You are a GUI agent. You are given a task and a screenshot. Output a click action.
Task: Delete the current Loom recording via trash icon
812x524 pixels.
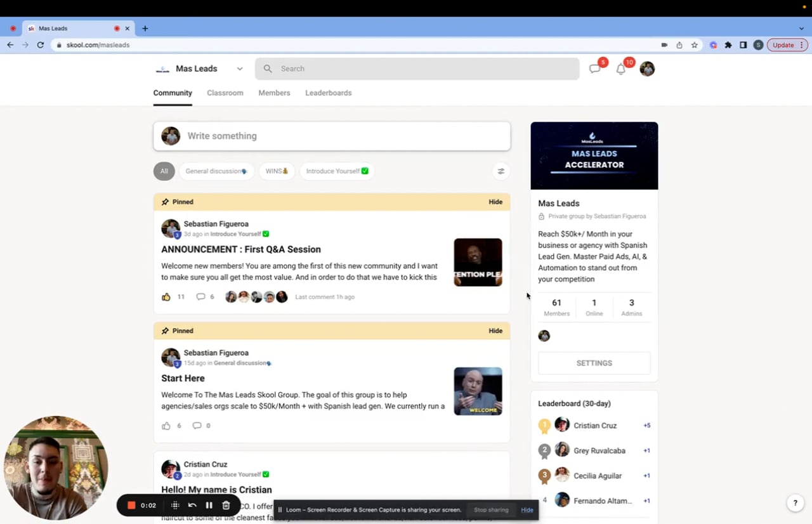(x=225, y=506)
